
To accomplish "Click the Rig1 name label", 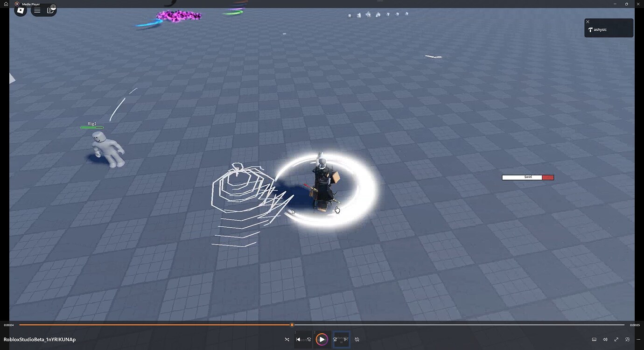I will point(92,124).
